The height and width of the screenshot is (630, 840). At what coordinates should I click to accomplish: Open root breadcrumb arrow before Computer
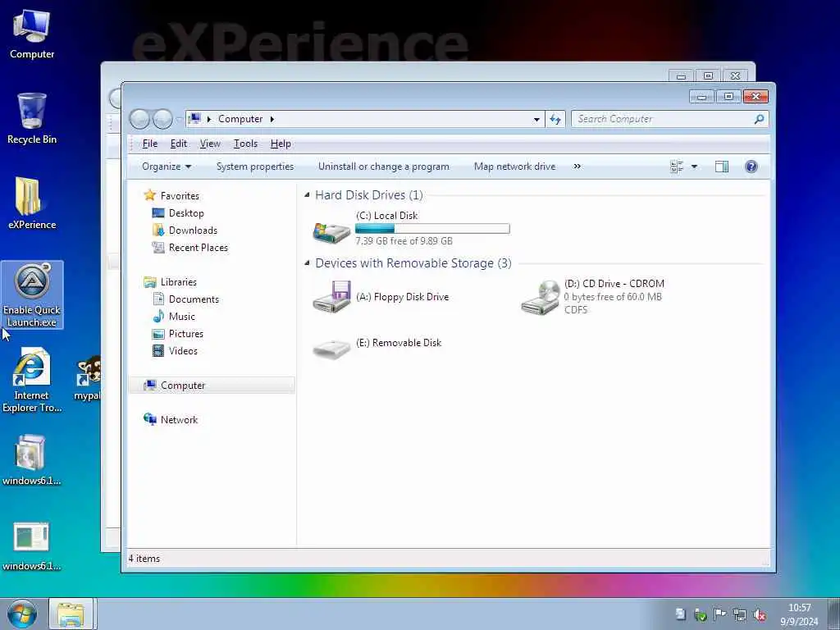(x=209, y=119)
